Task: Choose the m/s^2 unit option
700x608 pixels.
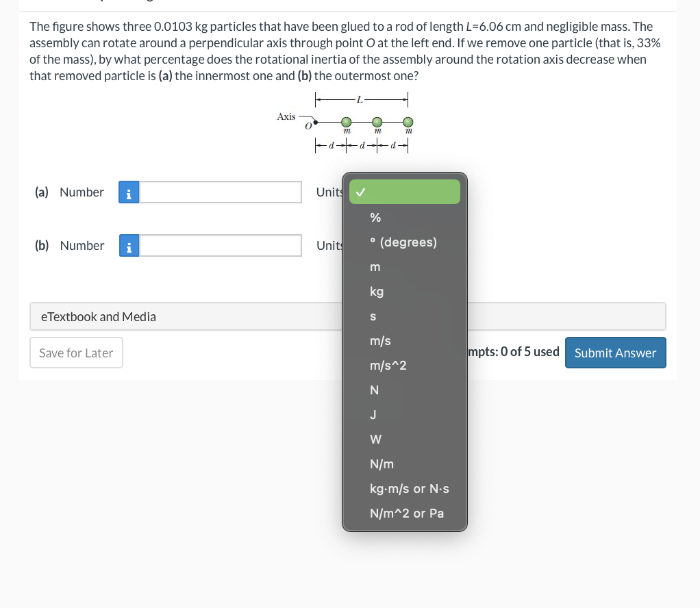Action: tap(388, 366)
